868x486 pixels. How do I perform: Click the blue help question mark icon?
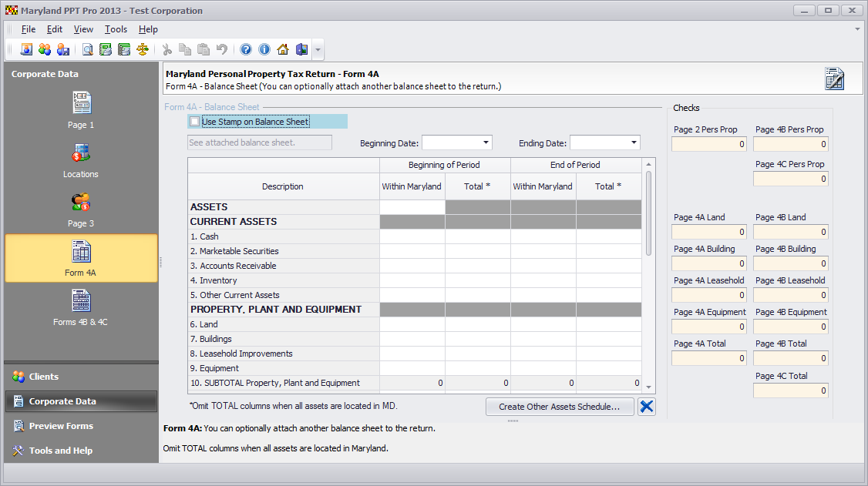246,49
